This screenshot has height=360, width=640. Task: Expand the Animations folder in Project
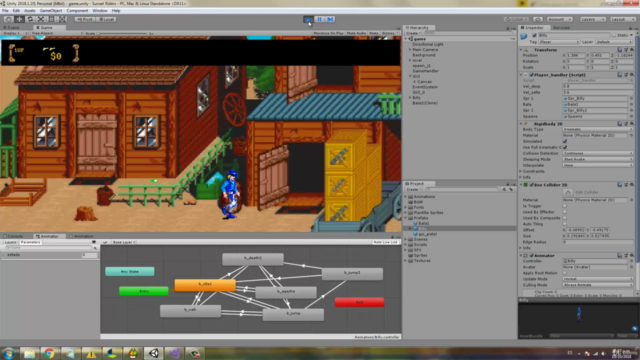tap(406, 197)
